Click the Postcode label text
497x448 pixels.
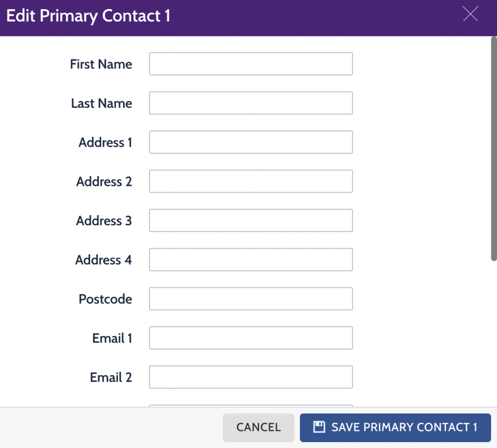105,299
